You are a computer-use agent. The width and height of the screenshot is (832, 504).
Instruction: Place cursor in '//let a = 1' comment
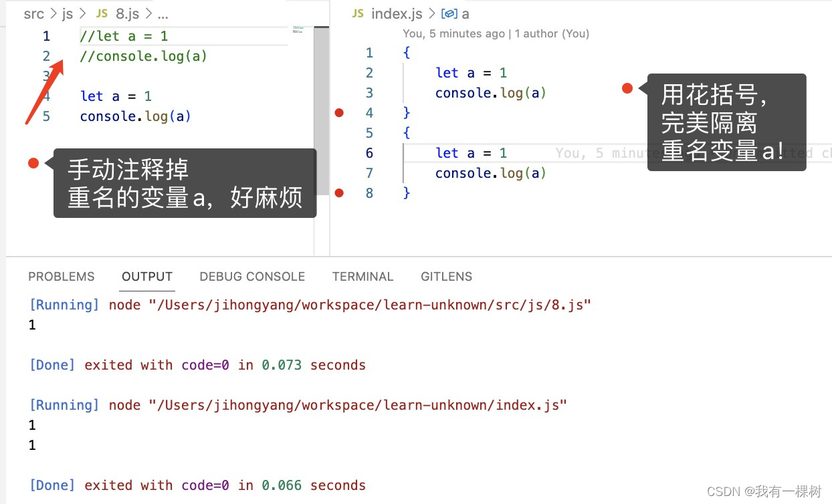124,36
